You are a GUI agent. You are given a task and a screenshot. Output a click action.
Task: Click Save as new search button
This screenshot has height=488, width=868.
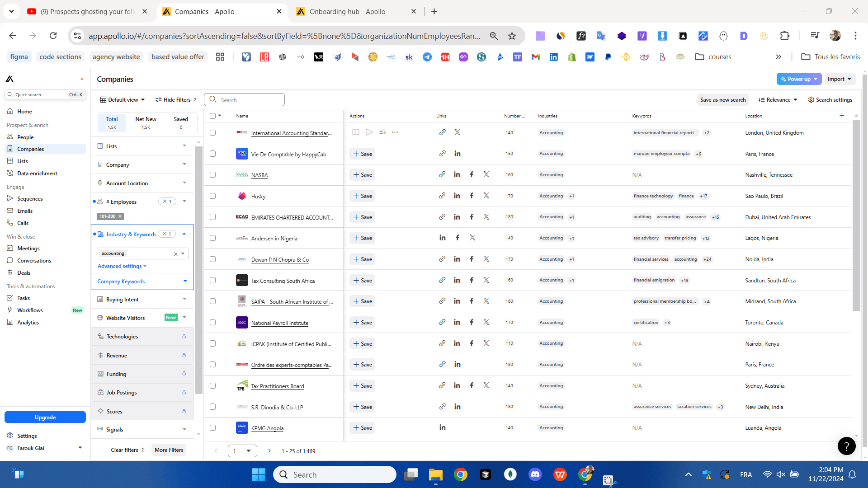pyautogui.click(x=723, y=100)
